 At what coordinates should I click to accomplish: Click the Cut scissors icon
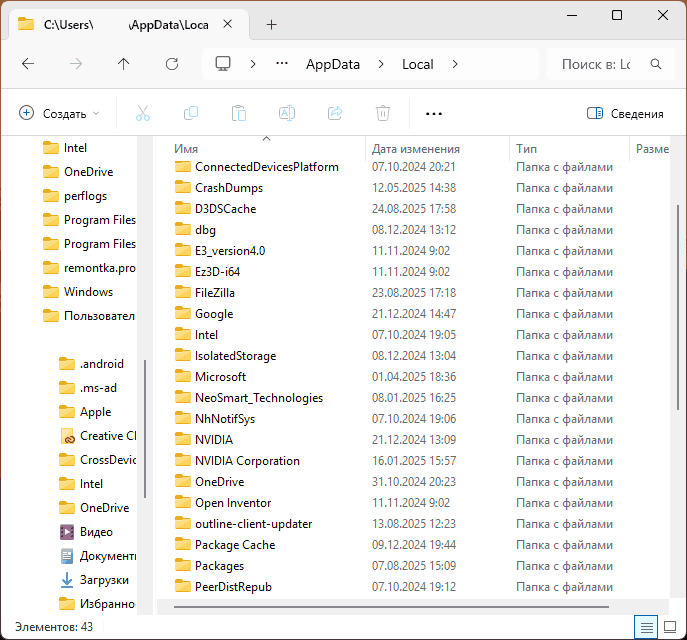[x=143, y=113]
